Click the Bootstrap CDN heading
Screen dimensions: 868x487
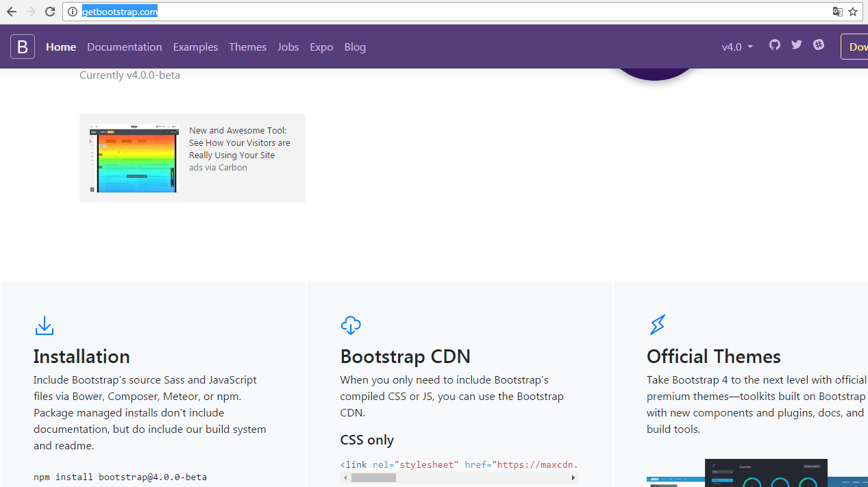point(406,356)
